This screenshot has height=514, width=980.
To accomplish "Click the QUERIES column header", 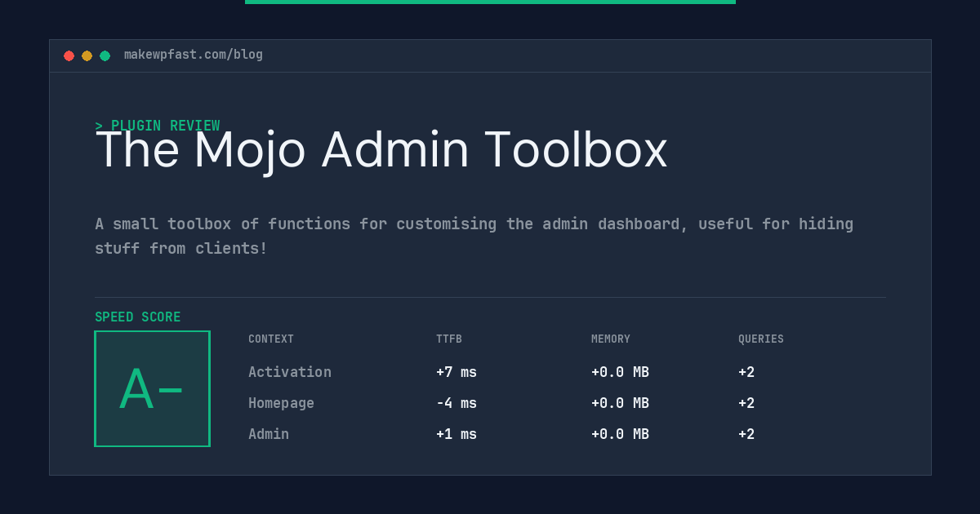I will tap(761, 339).
